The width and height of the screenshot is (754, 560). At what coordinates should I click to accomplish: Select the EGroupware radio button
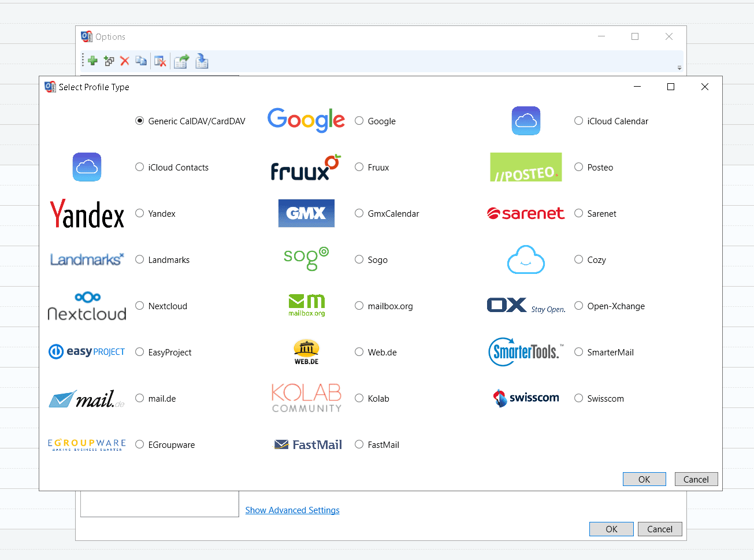(165, 444)
